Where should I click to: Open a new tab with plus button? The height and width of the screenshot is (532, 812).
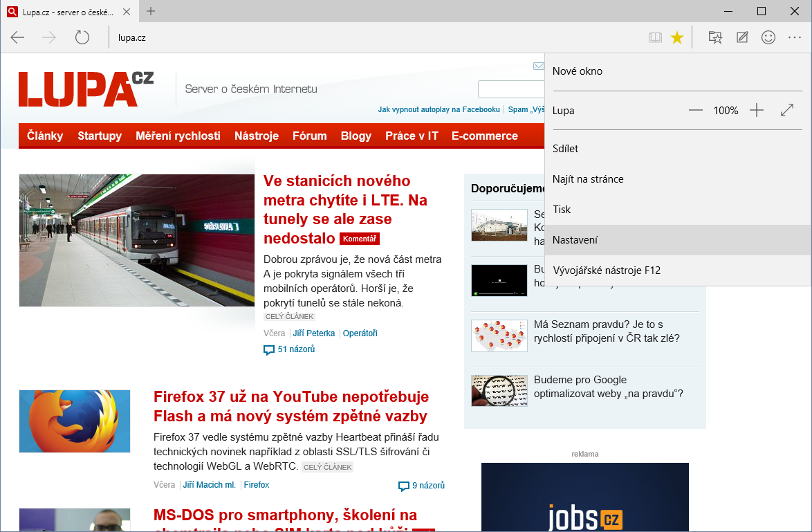(x=151, y=11)
